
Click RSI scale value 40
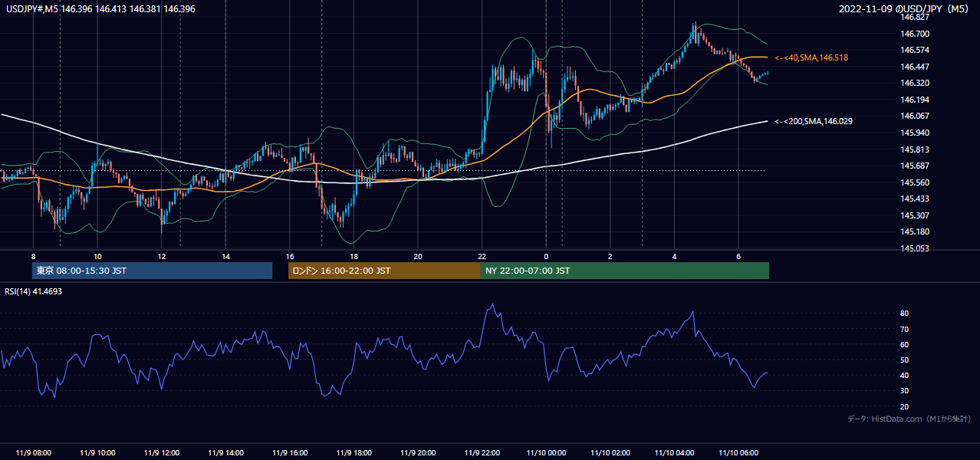click(905, 375)
